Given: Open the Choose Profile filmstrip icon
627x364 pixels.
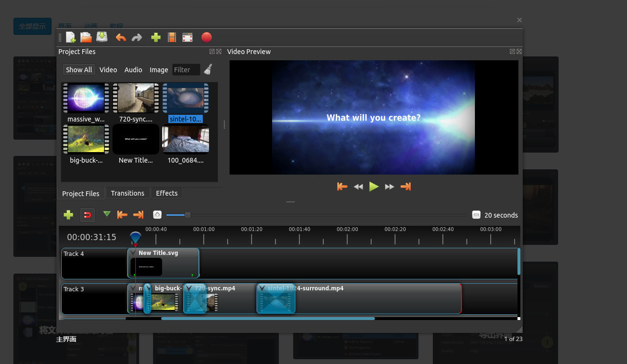Looking at the screenshot, I should pyautogui.click(x=172, y=37).
